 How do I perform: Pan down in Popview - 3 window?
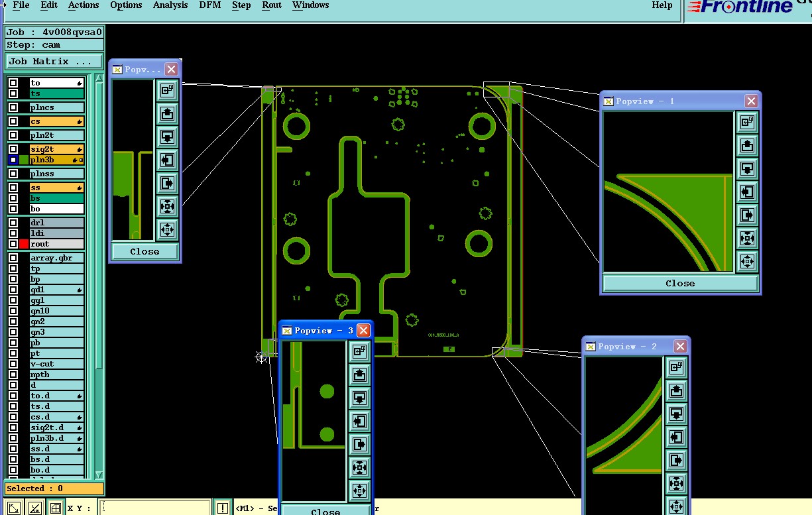tap(359, 398)
